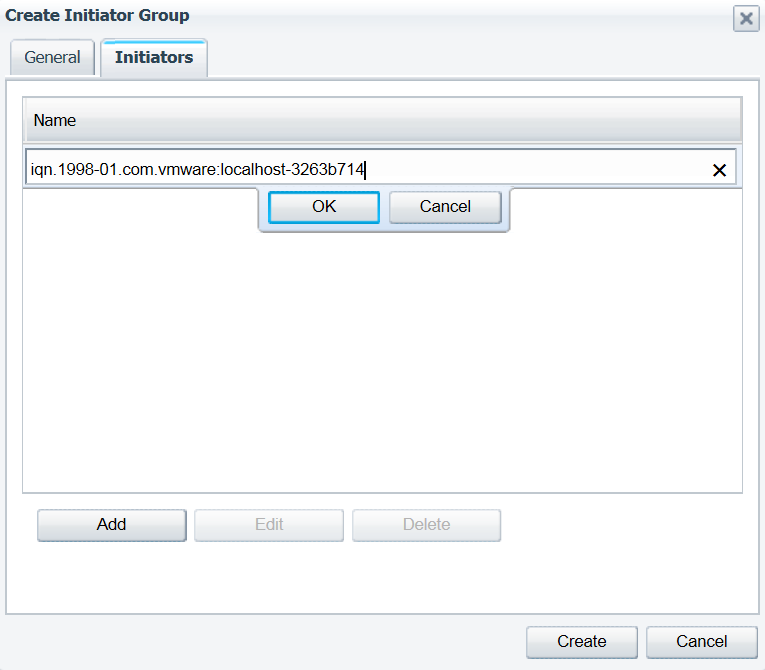The width and height of the screenshot is (765, 670).
Task: Click the Add initiator button
Action: click(x=112, y=525)
